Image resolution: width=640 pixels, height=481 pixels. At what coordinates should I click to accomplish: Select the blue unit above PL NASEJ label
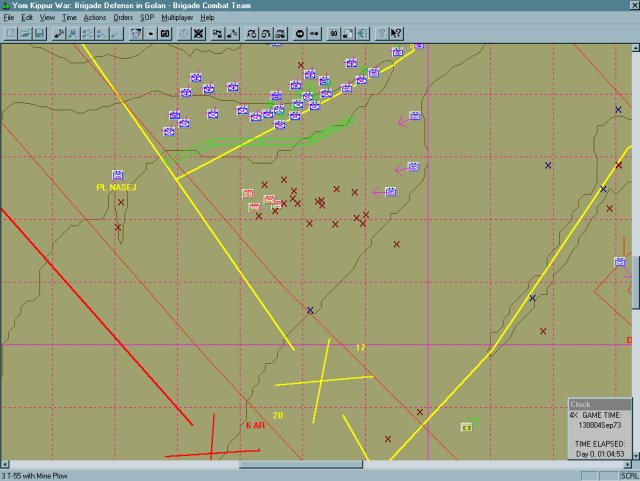118,175
